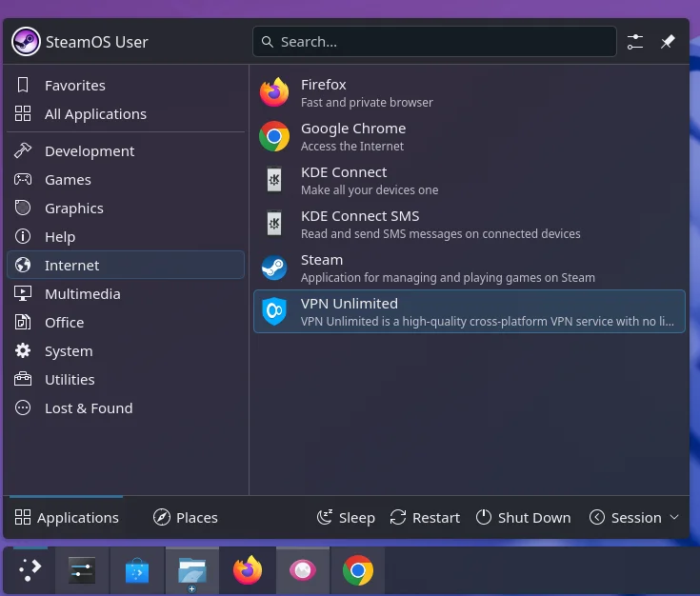Open the KDE Connect app entry
Viewport: 700px width, 596px height.
pos(469,180)
